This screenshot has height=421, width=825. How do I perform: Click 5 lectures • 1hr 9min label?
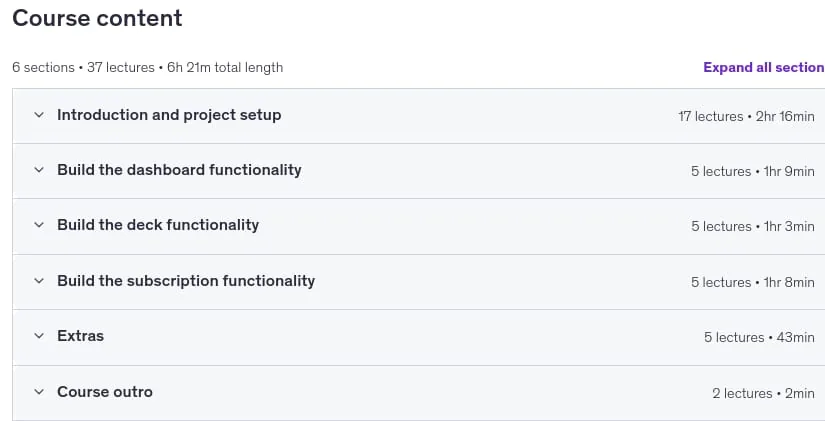tap(752, 172)
